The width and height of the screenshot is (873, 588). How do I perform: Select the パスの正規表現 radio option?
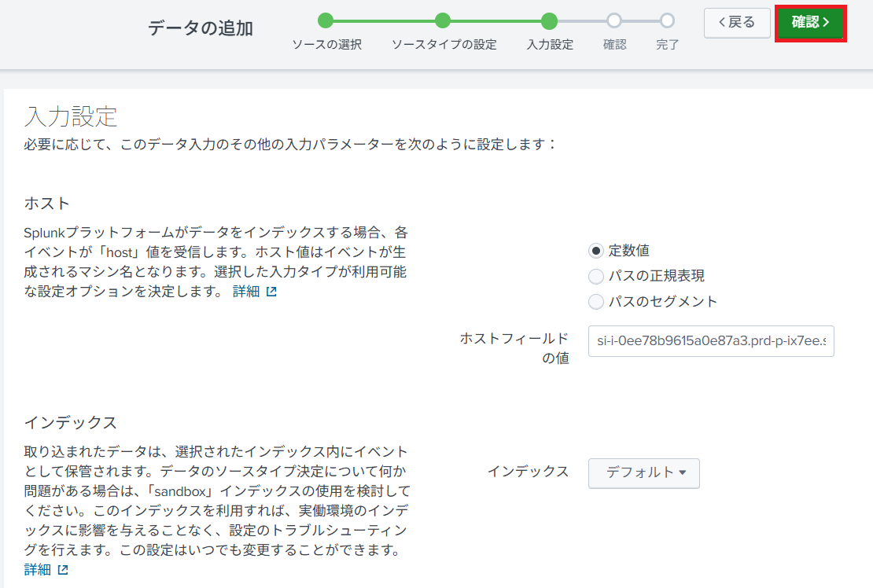tap(596, 276)
